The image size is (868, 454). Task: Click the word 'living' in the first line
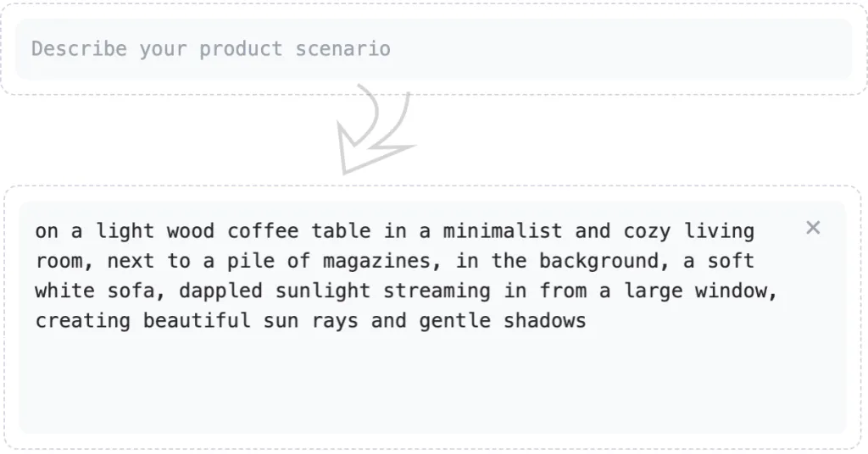[x=719, y=231]
